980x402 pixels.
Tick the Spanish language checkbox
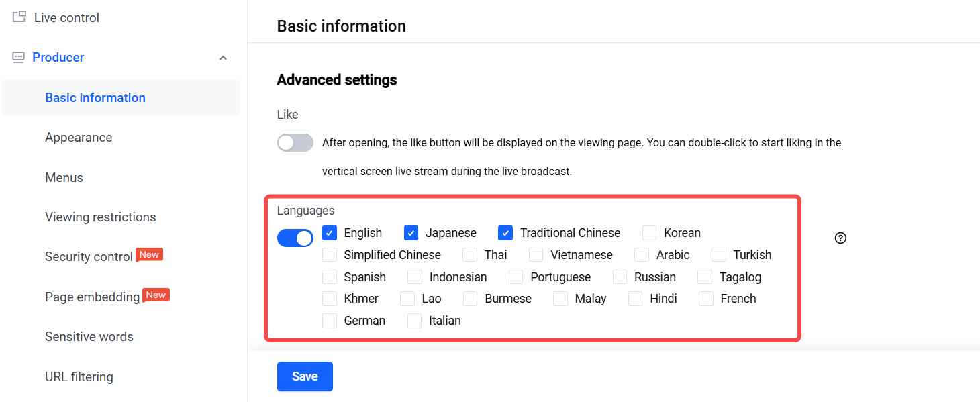pos(330,277)
